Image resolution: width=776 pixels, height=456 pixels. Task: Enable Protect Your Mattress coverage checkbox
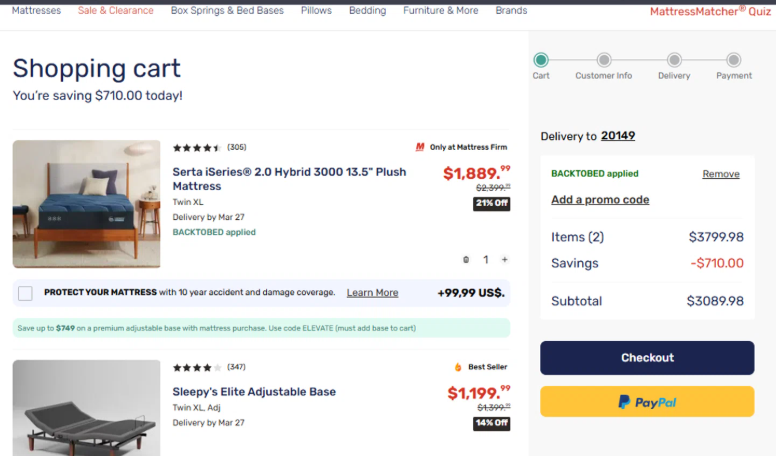25,293
